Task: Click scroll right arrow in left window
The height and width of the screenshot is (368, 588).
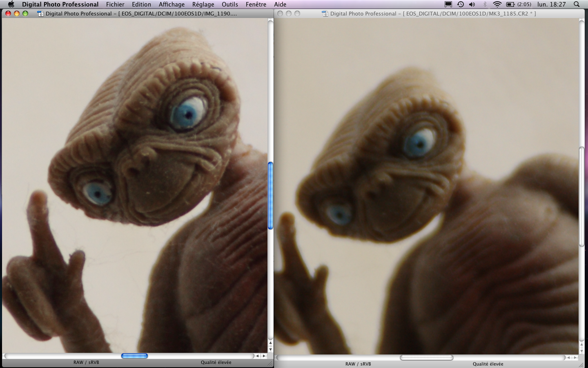Action: tap(264, 356)
